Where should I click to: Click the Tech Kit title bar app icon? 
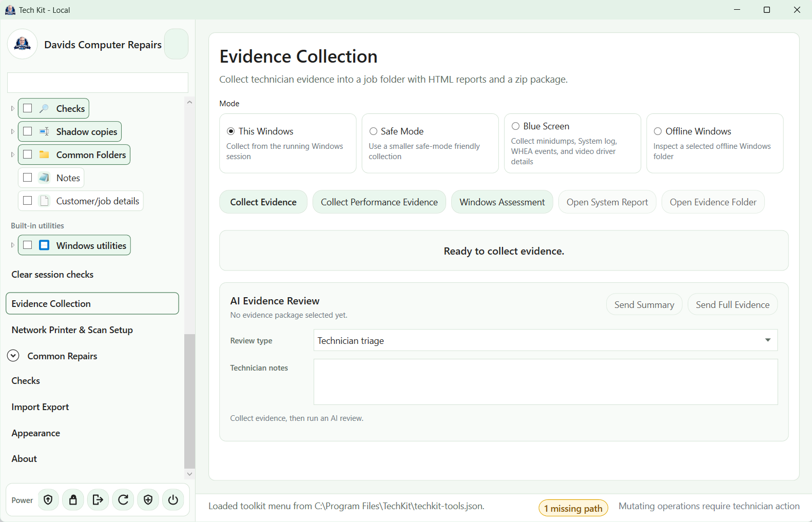(10, 10)
